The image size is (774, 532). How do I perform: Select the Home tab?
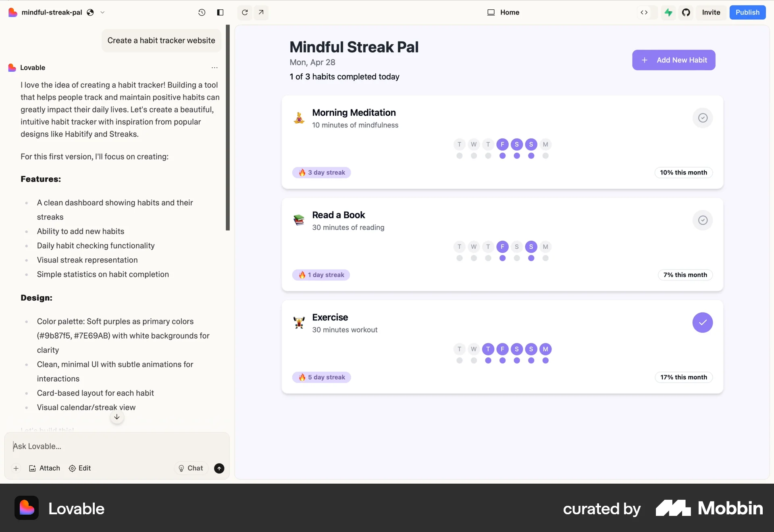coord(503,12)
